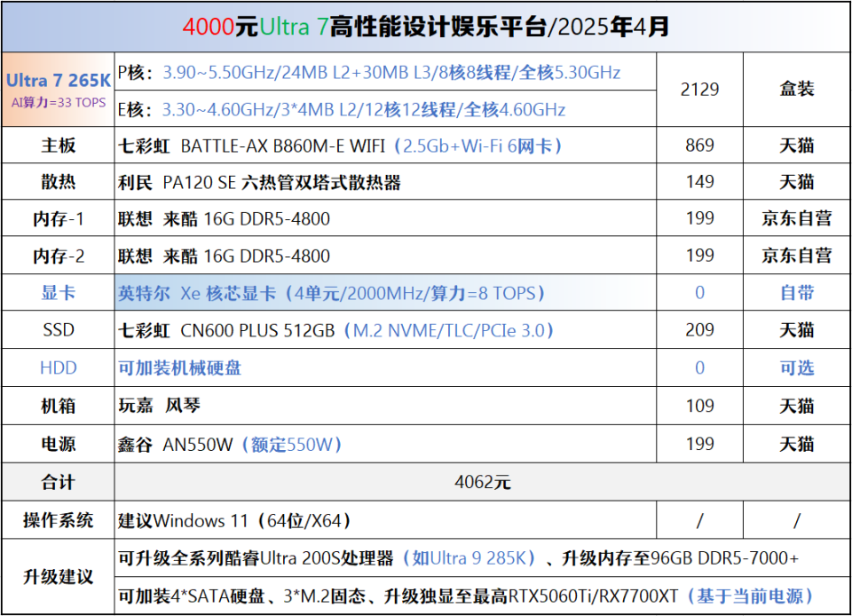Select the '操作系统' row label
The width and height of the screenshot is (852, 616).
click(59, 520)
